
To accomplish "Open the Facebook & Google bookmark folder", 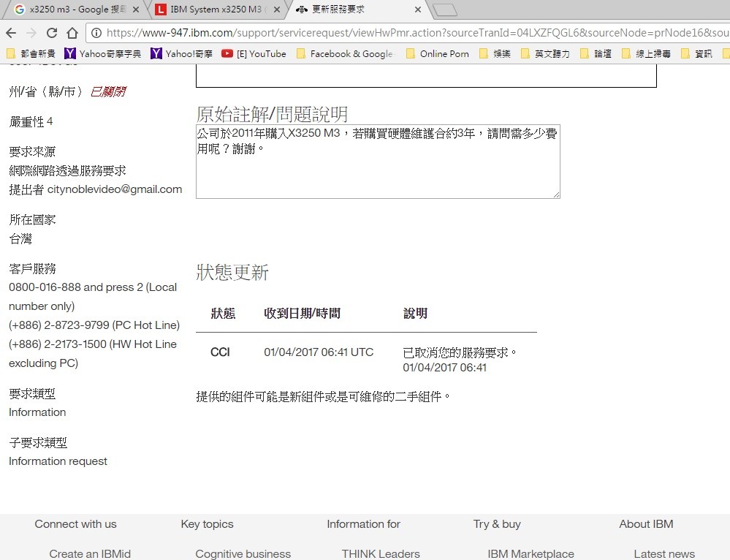I will tap(346, 53).
